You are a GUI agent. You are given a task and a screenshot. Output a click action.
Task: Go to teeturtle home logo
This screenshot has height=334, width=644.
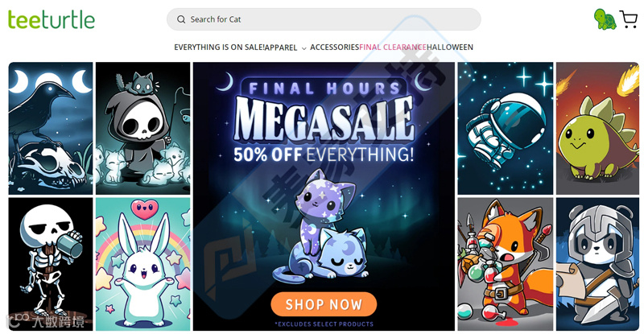(52, 19)
